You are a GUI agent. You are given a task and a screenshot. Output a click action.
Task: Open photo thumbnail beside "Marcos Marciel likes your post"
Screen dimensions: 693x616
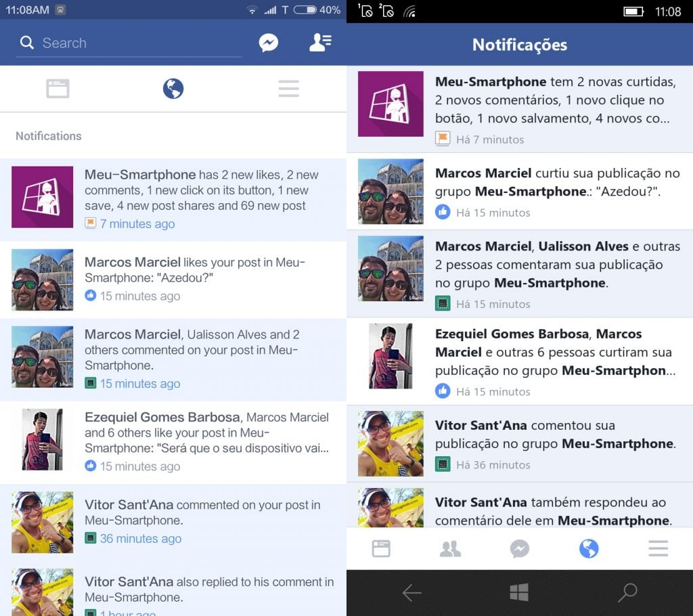coord(43,280)
